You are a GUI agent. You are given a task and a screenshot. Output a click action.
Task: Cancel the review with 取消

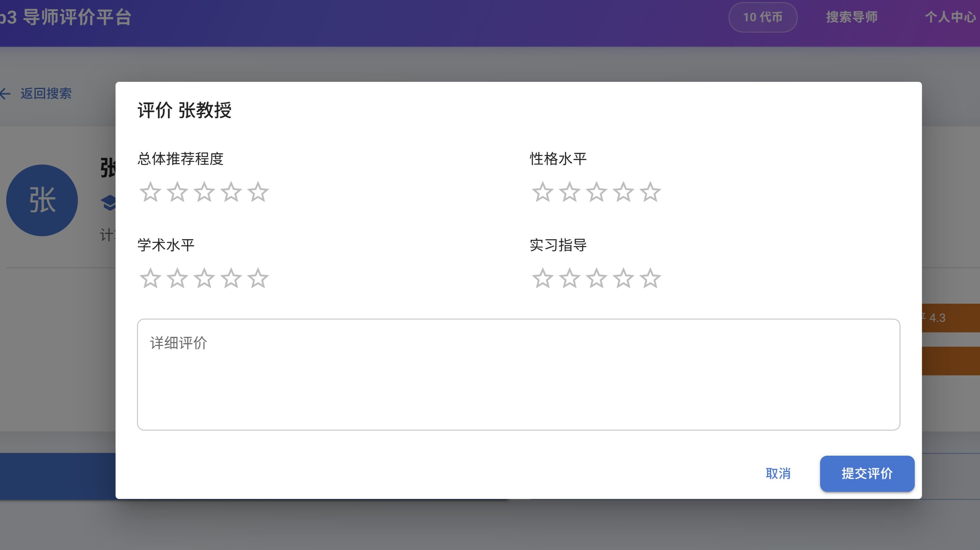click(x=778, y=474)
